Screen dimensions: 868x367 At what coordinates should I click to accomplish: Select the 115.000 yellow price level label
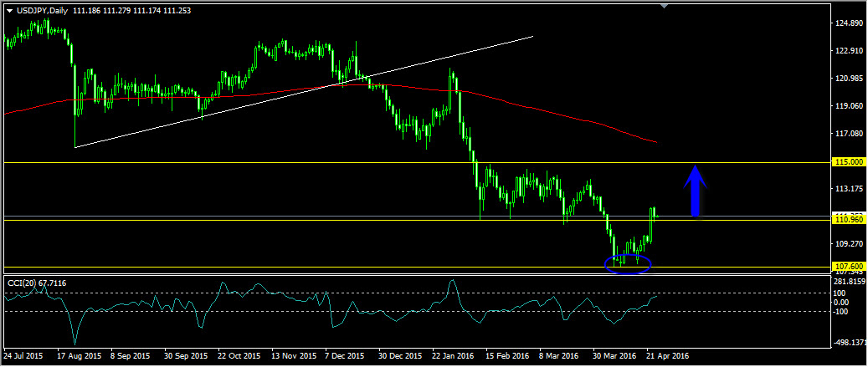pyautogui.click(x=850, y=162)
